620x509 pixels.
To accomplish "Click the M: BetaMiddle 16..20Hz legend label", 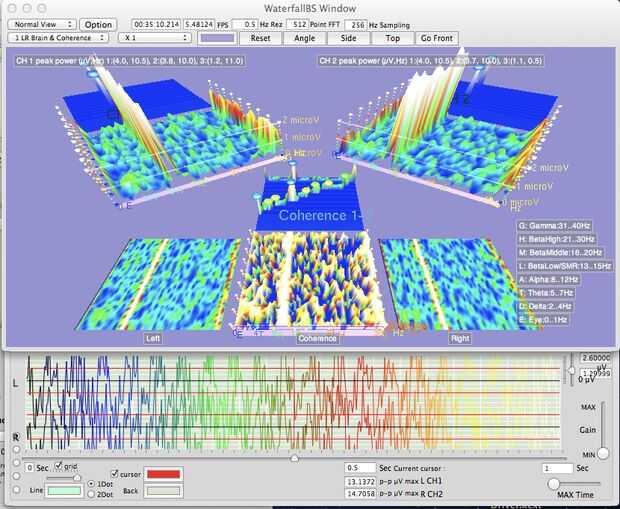I will coord(560,253).
